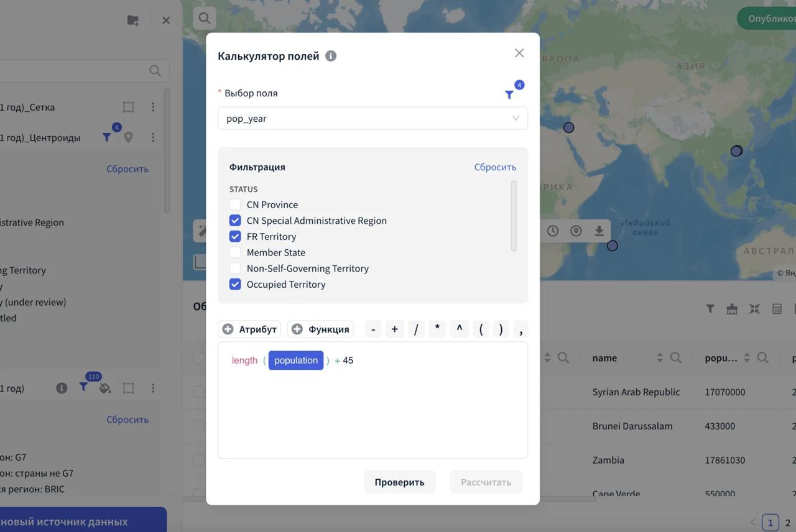The image size is (796, 532).
Task: Check the CN Province checkbox
Action: point(235,204)
